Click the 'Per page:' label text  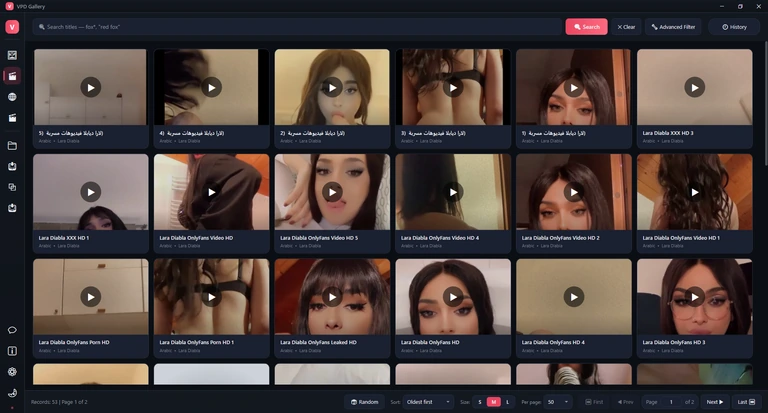click(531, 402)
